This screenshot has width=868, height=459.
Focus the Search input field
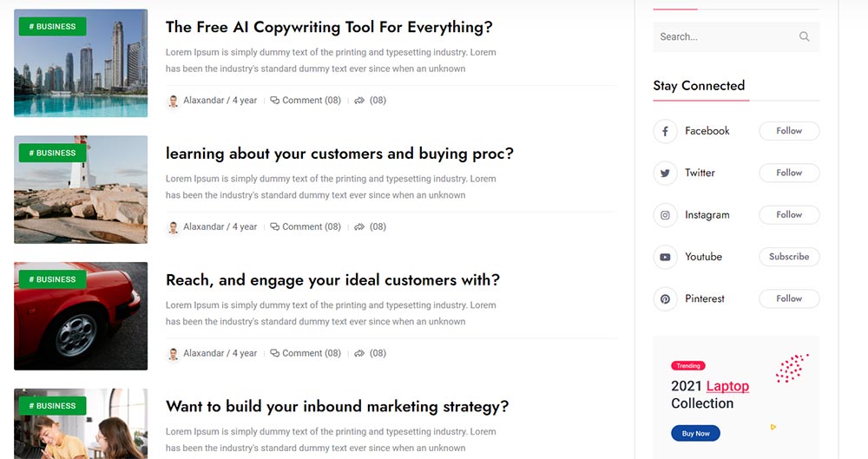click(725, 36)
